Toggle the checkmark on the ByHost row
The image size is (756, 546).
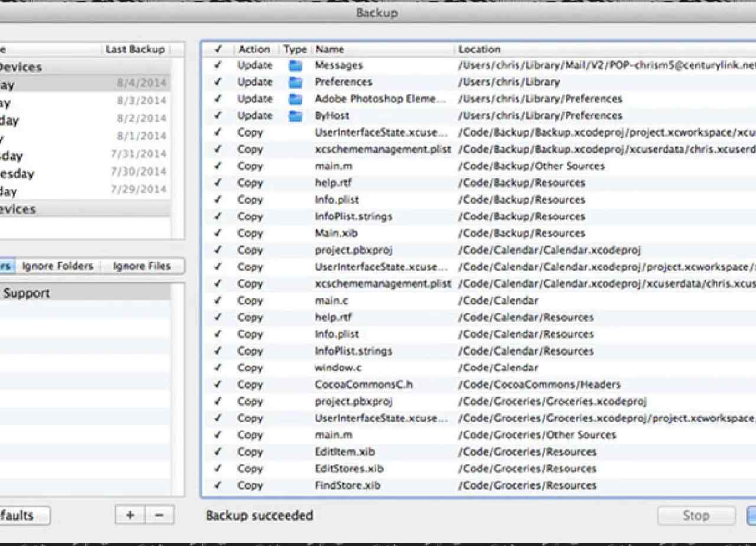click(x=219, y=116)
